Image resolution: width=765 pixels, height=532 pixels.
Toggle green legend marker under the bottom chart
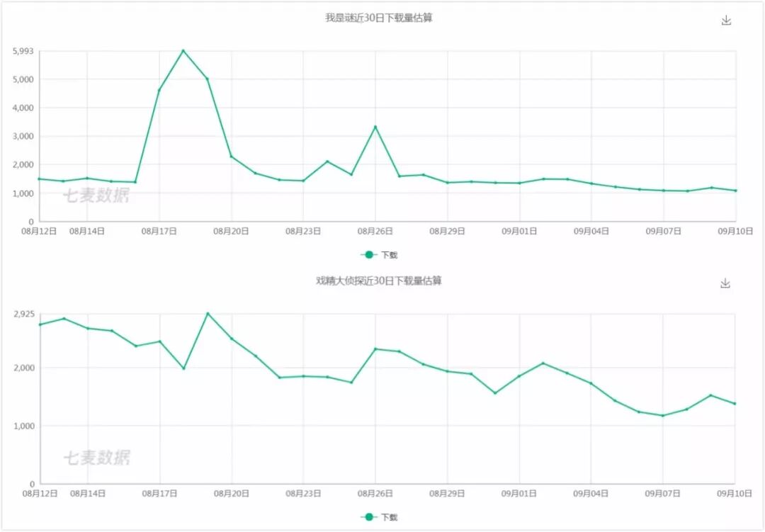pyautogui.click(x=368, y=517)
